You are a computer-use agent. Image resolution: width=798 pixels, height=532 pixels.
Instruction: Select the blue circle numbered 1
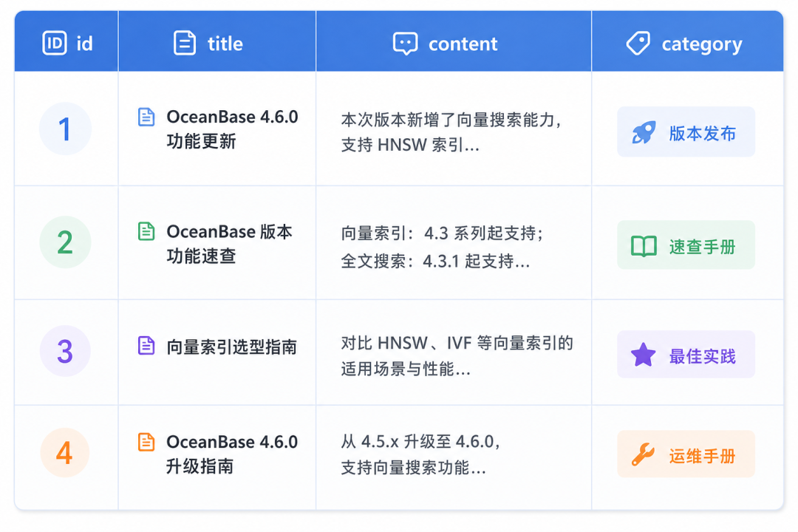(x=65, y=129)
